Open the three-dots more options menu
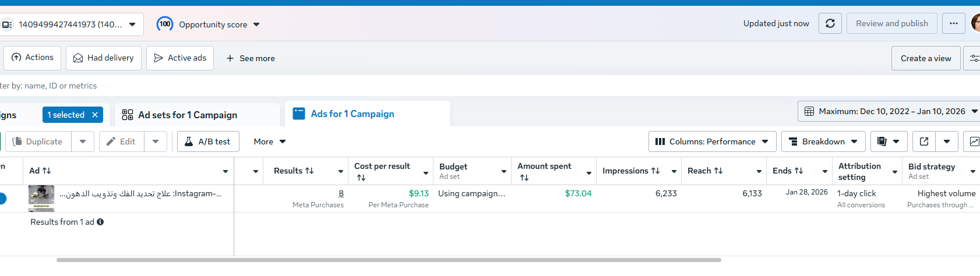Screen dimensions: 980x276 click(x=953, y=24)
